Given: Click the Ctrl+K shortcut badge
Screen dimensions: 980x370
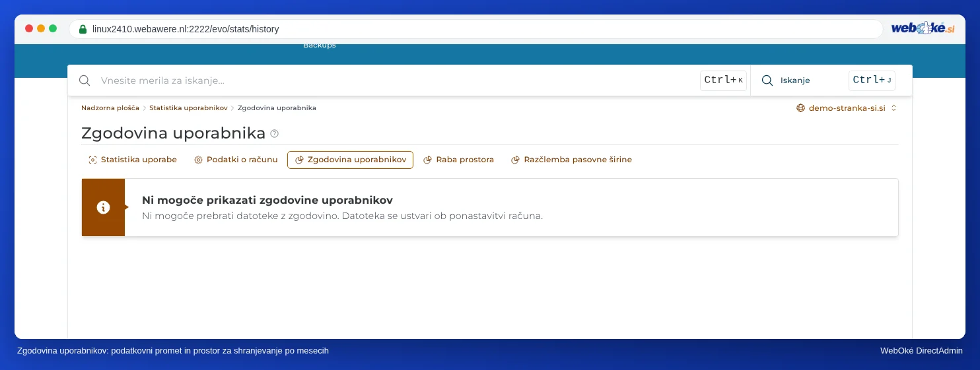Looking at the screenshot, I should [x=723, y=80].
